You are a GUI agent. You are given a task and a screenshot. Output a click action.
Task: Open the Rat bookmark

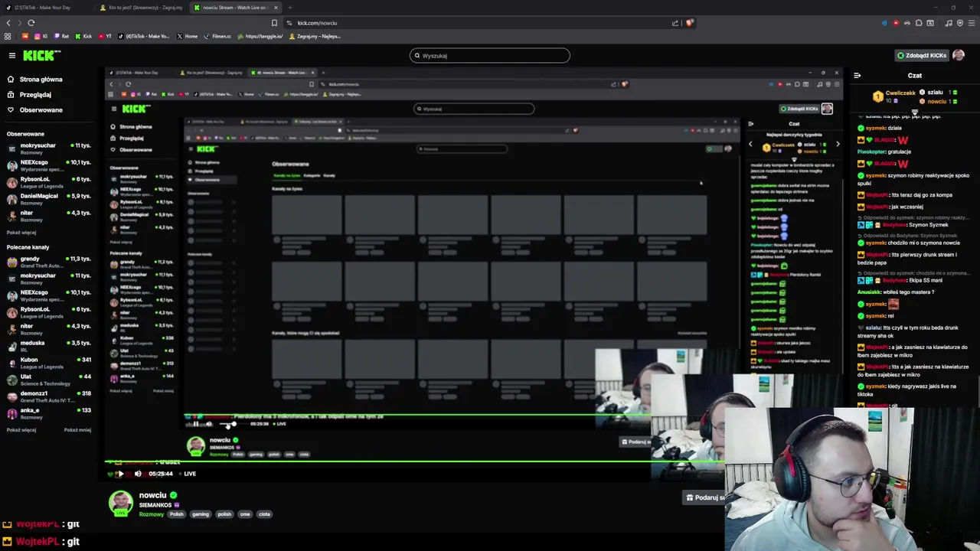(x=60, y=36)
